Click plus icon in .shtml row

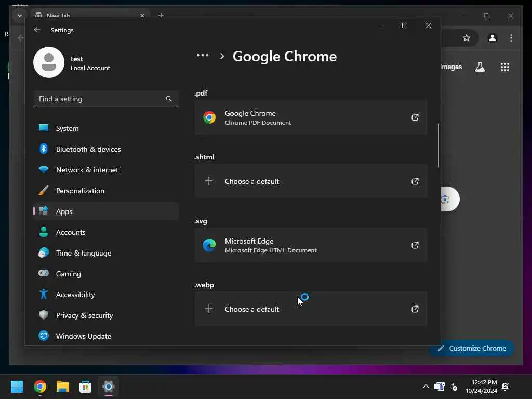(x=209, y=181)
